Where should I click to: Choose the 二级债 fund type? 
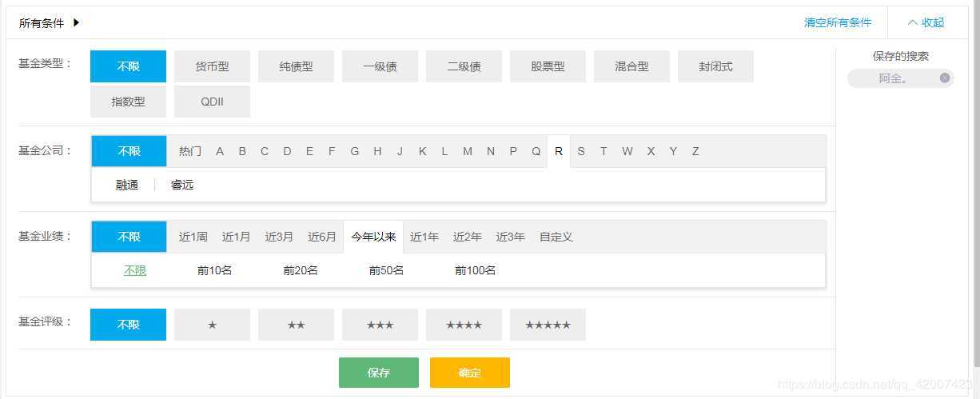click(464, 66)
